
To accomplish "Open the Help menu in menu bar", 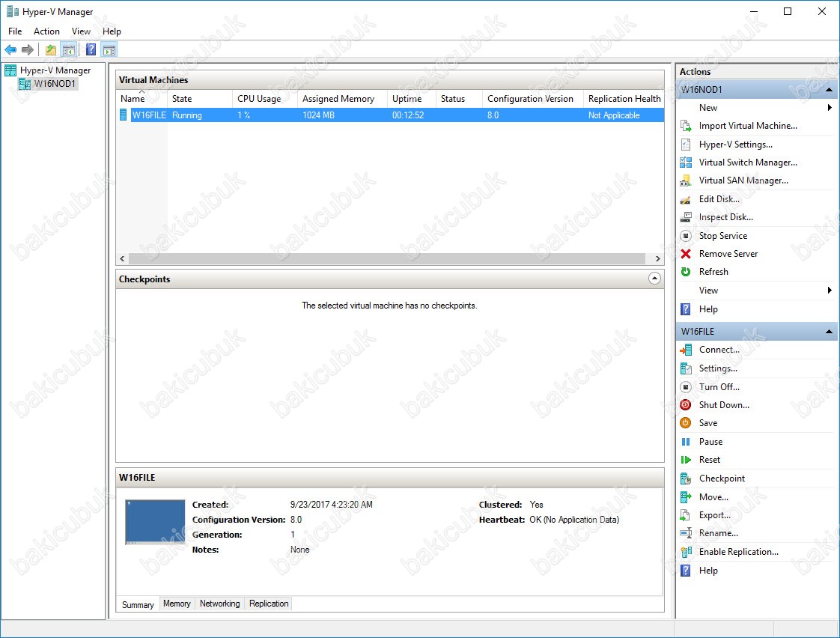I will pyautogui.click(x=112, y=31).
